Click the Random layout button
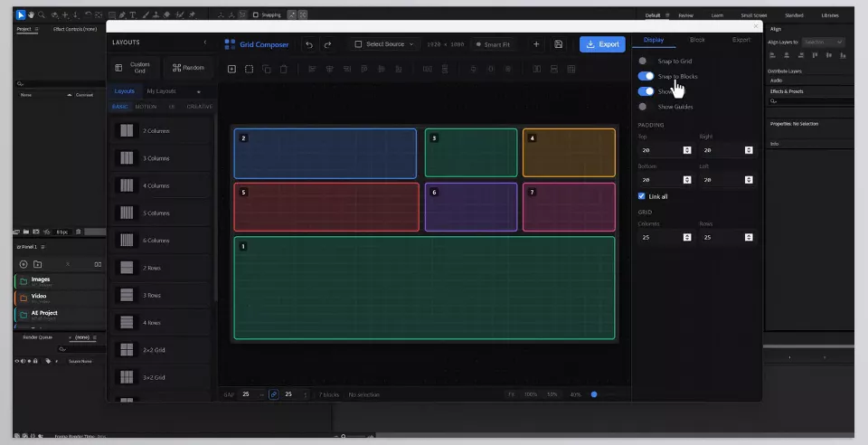This screenshot has width=868, height=445. click(x=188, y=68)
